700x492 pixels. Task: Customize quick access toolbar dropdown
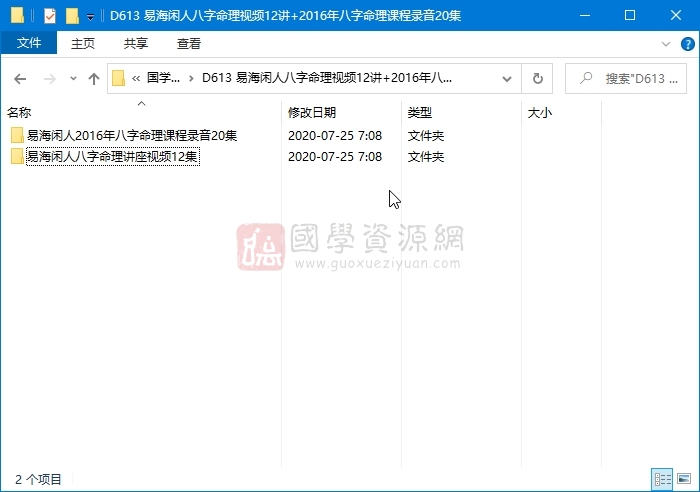[x=90, y=16]
